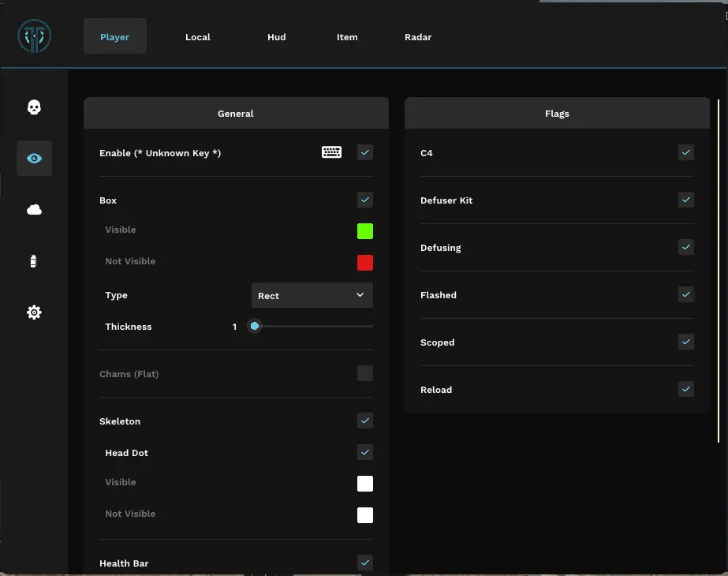The image size is (728, 576).
Task: Click the Thickness slider handle
Action: 255,326
